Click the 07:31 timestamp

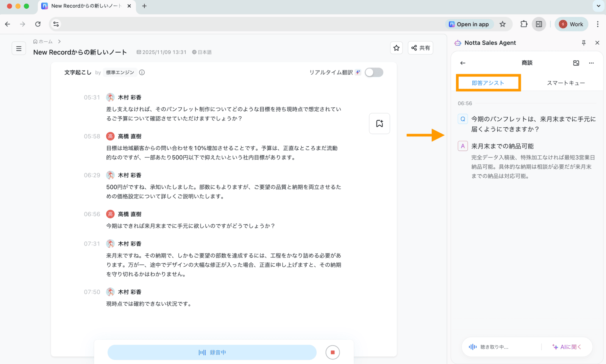92,244
